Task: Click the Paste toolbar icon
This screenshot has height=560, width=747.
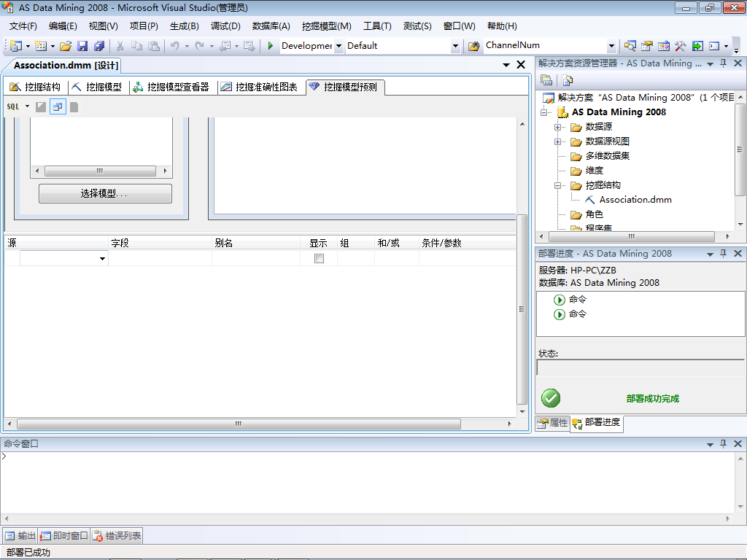Action: [153, 46]
